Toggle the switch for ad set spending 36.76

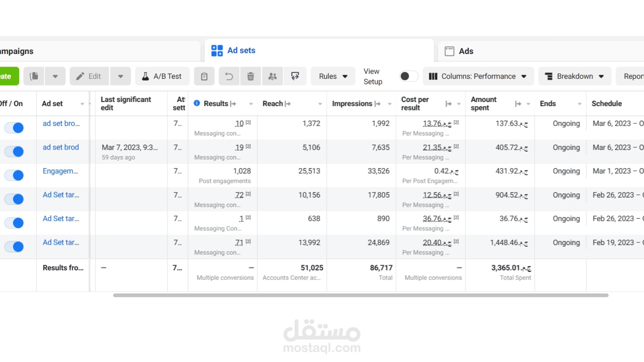point(14,223)
